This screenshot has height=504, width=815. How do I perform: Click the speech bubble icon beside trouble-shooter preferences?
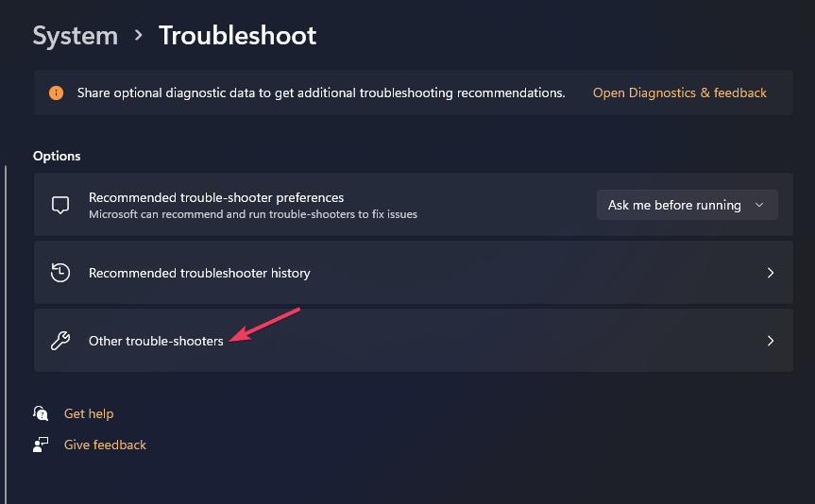[60, 205]
